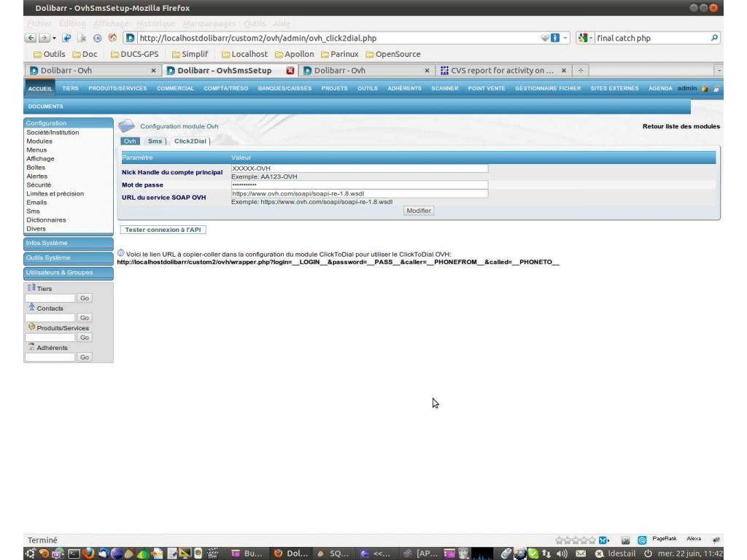Viewport: 747px width, 560px height.
Task: Close the Dolibarr - OvhSmsSetup tab
Action: coord(290,71)
